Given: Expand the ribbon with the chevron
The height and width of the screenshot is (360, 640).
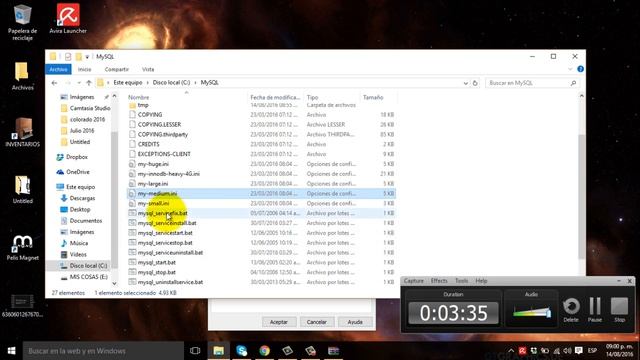Looking at the screenshot, I should click(570, 69).
